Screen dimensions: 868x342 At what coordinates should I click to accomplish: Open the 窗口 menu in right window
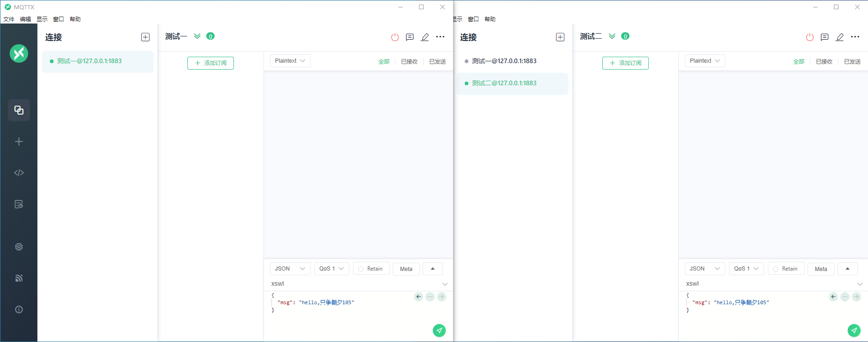pos(473,19)
